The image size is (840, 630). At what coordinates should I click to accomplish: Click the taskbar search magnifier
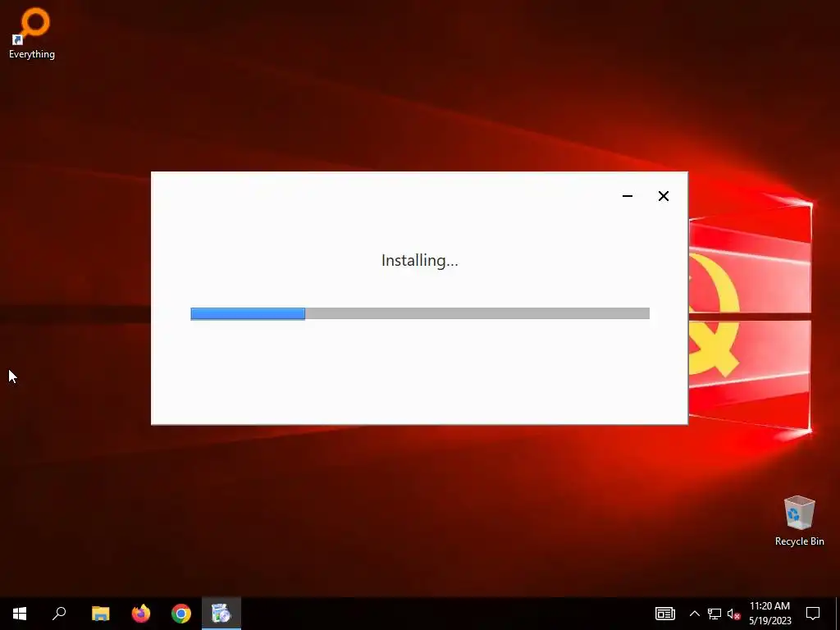coord(59,614)
